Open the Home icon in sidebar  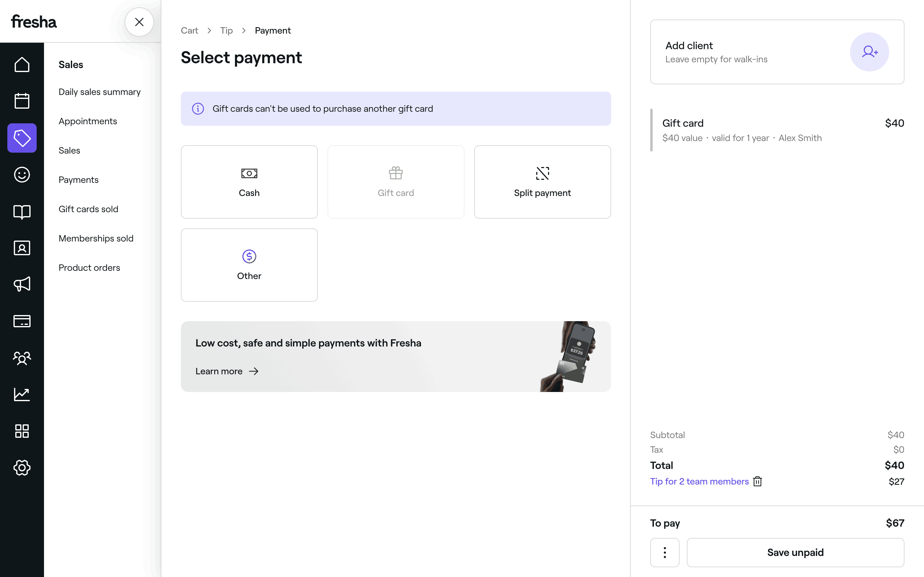[x=22, y=64]
